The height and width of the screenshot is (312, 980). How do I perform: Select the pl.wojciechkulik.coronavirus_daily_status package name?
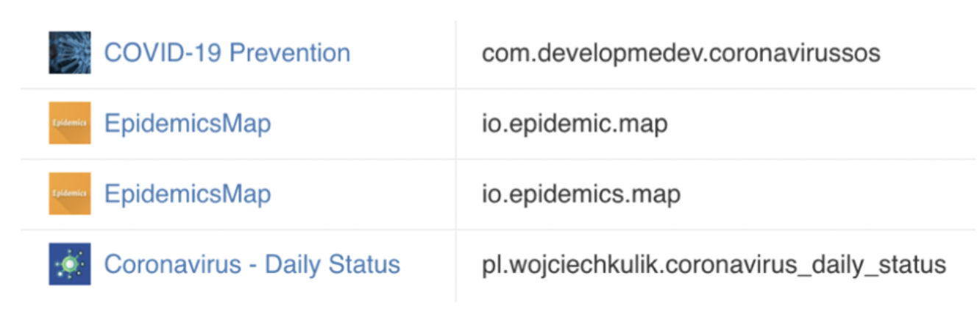(x=714, y=265)
